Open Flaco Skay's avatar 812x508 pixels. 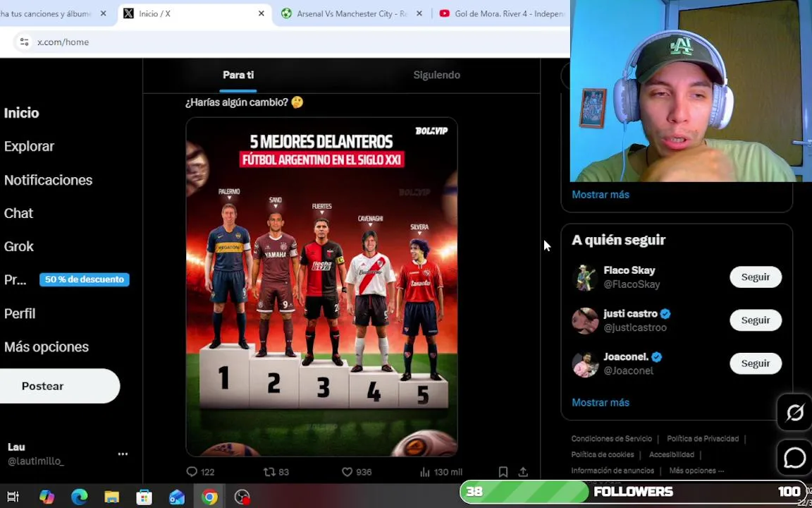585,277
